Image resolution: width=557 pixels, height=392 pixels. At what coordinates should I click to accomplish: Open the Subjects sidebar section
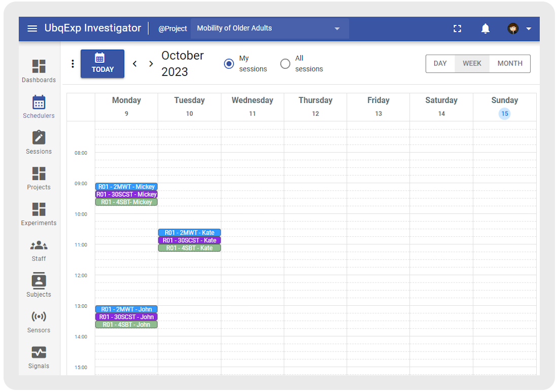pos(39,285)
